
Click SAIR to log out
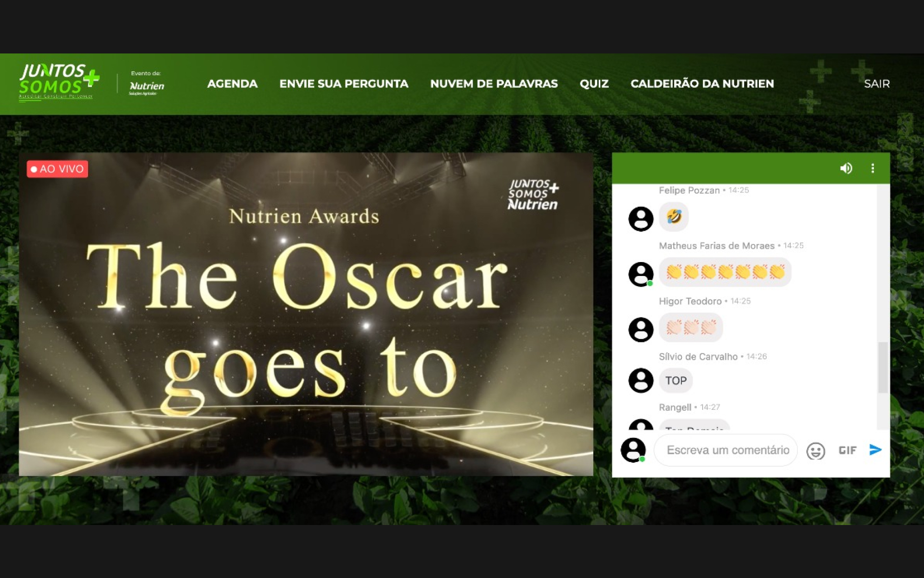click(x=876, y=84)
